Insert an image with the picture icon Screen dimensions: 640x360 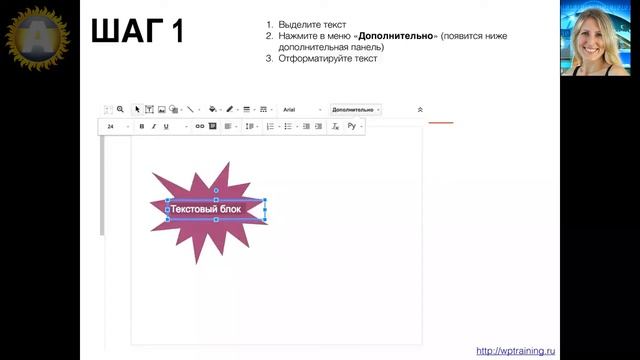pyautogui.click(x=162, y=109)
